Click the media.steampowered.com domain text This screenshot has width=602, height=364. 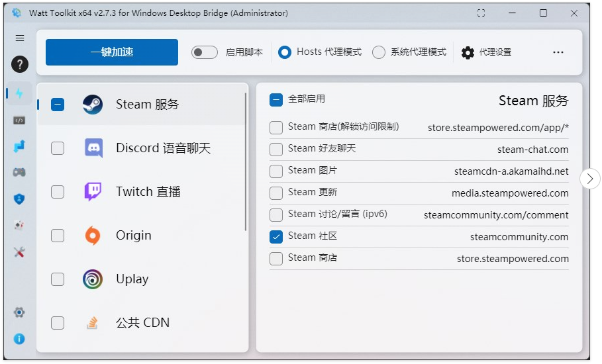point(510,193)
